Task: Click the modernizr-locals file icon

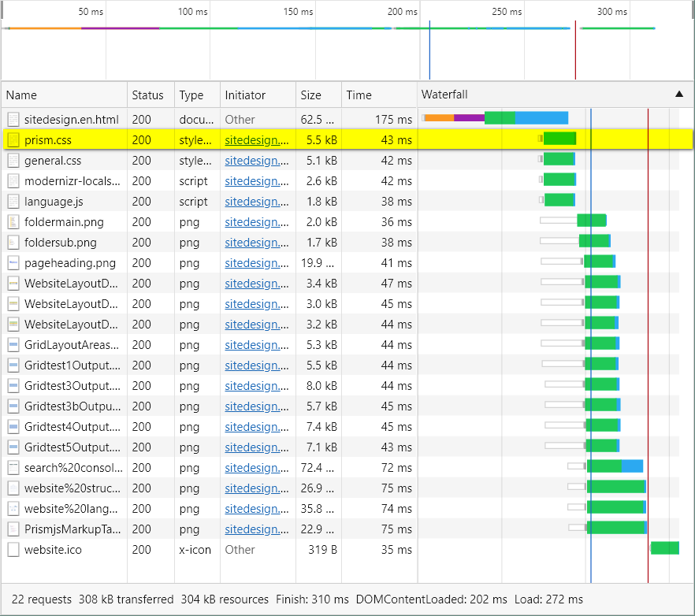Action: click(13, 181)
